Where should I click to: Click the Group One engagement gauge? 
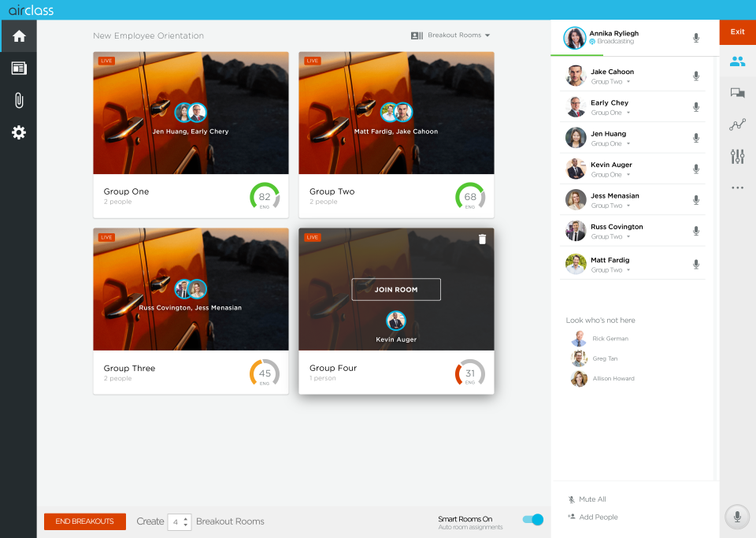(x=265, y=197)
